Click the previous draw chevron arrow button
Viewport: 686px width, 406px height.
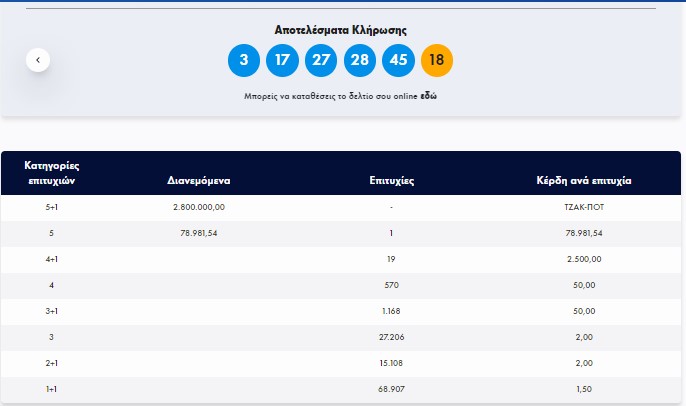click(38, 60)
